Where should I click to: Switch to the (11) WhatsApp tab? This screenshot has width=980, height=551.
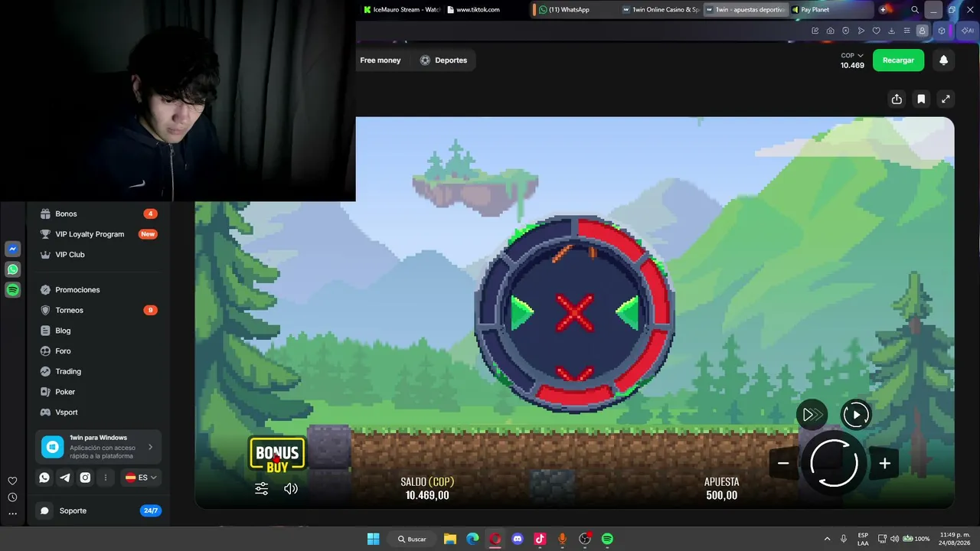click(573, 10)
